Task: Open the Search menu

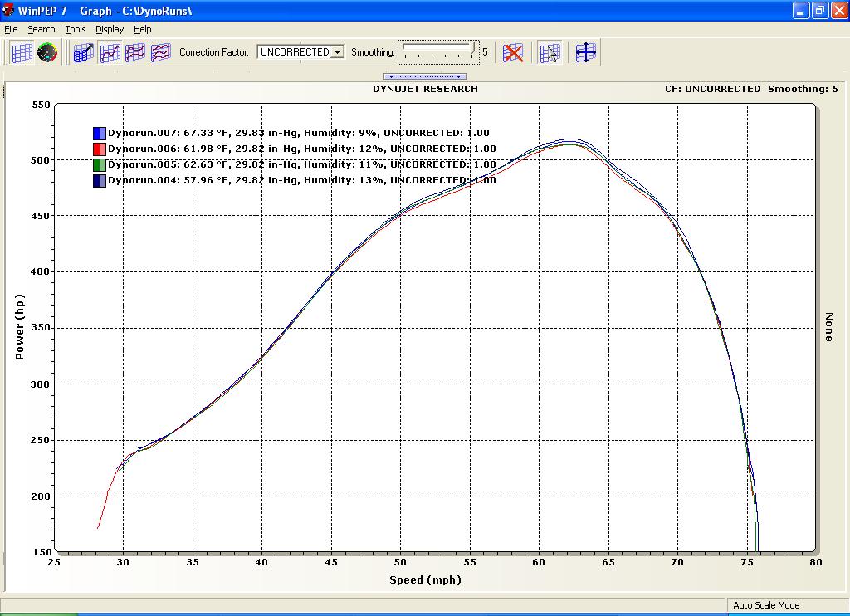Action: click(x=42, y=29)
